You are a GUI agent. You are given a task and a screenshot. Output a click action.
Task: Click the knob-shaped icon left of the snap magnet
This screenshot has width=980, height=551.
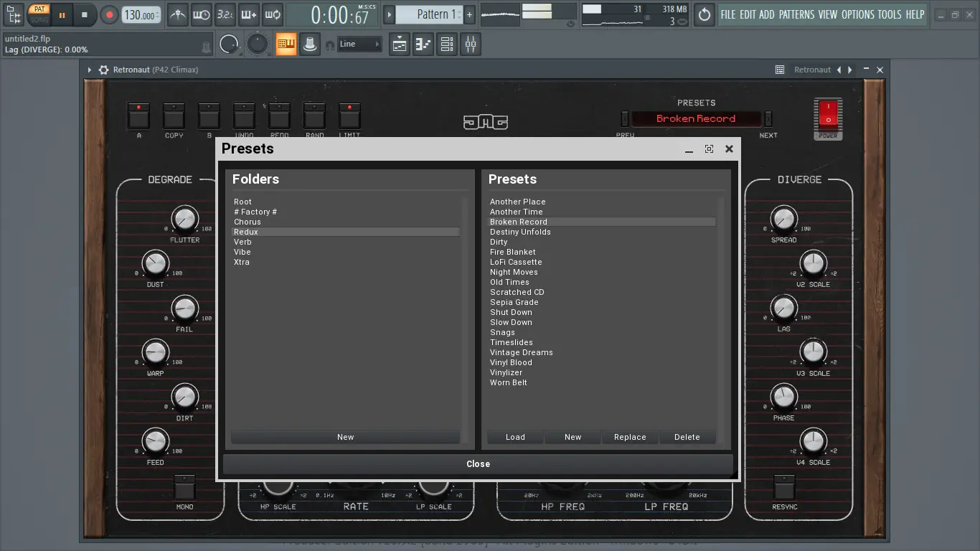(310, 44)
